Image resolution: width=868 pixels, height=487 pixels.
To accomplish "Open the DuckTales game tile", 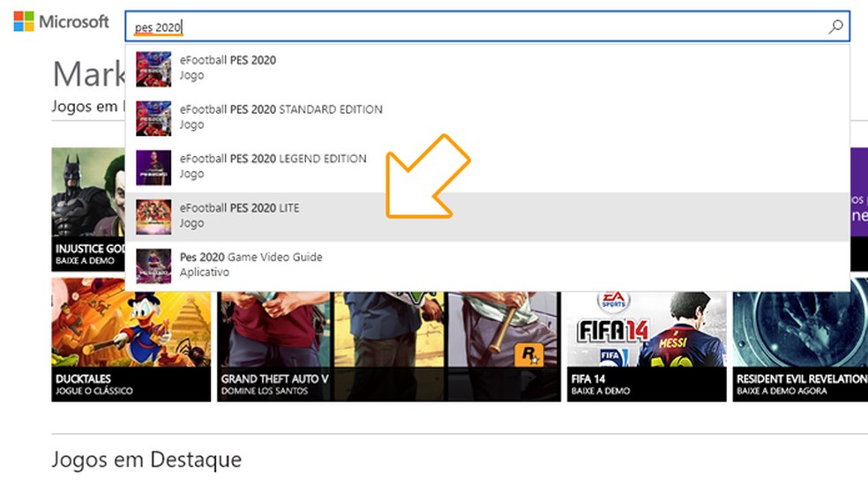I will coord(131,340).
